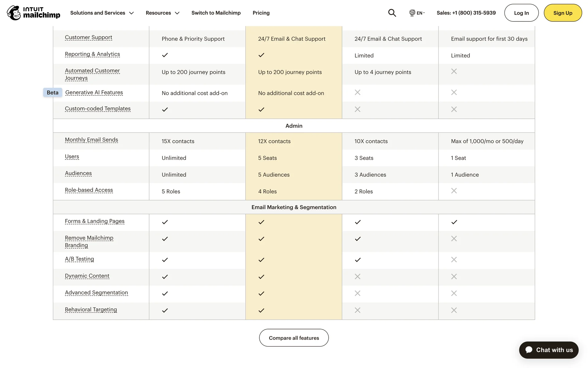Image resolution: width=588 pixels, height=368 pixels.
Task: Click the Intuit Mailchimp logo
Action: tap(33, 13)
